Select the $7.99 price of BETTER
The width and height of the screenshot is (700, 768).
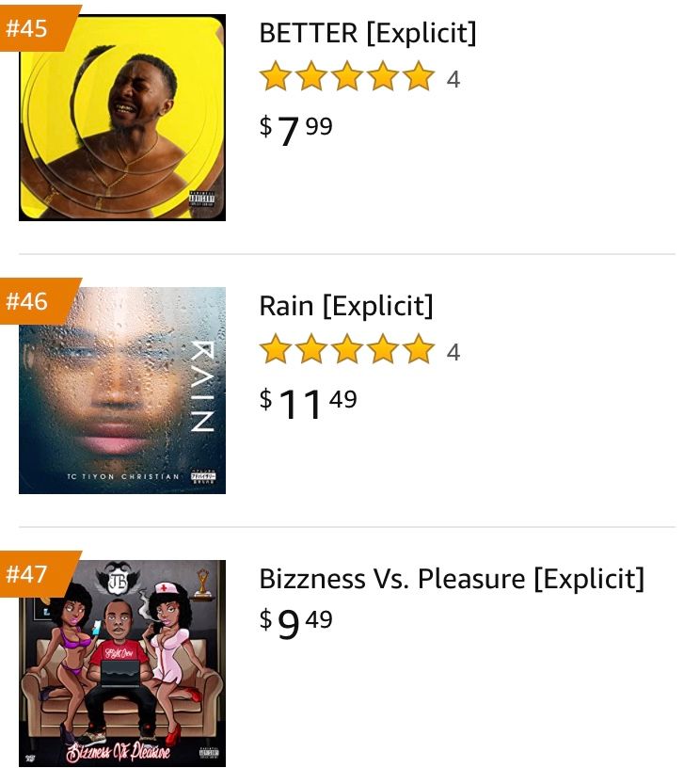pyautogui.click(x=295, y=129)
